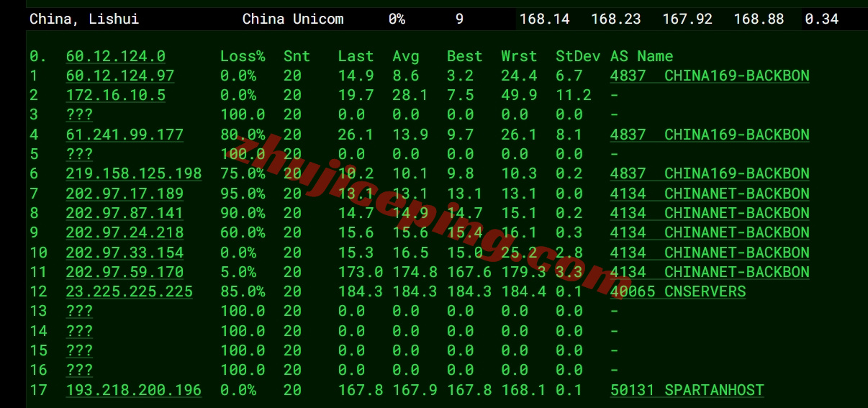Open the 202.97.87.141 hop link
The image size is (868, 408).
tap(125, 213)
